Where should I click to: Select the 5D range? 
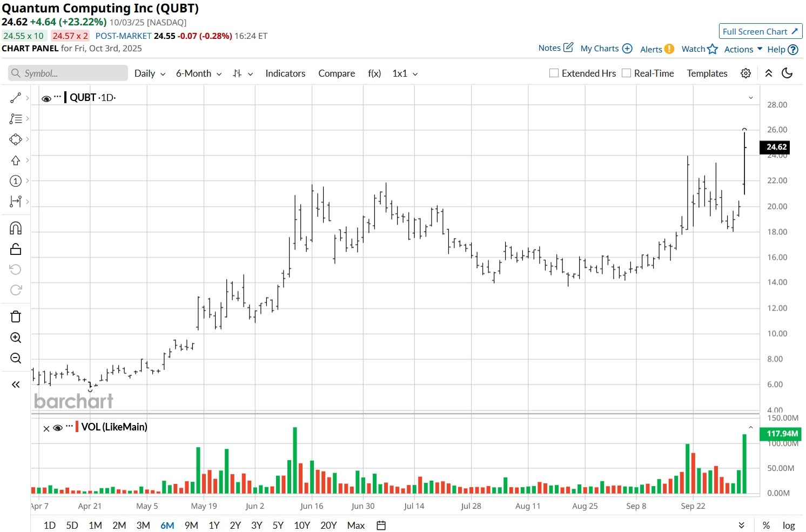coord(72,526)
